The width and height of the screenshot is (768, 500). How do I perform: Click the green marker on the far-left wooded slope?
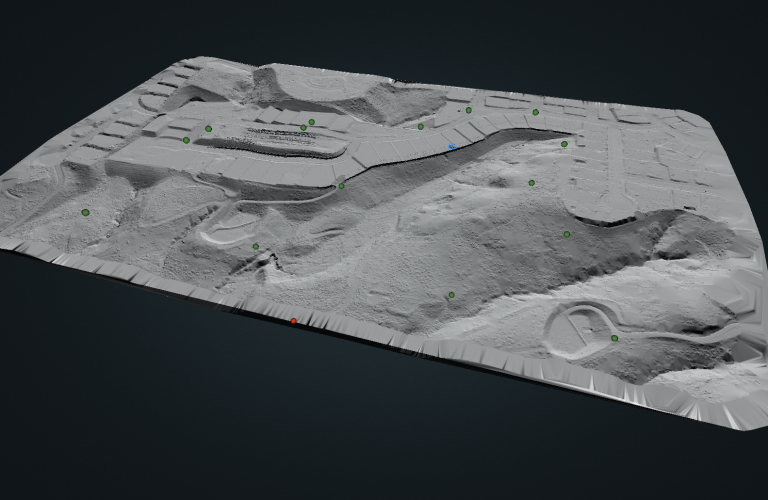point(85,212)
